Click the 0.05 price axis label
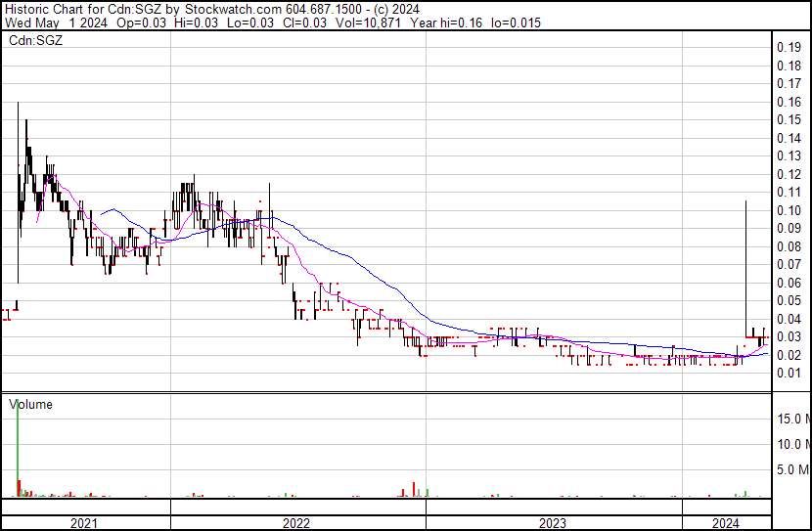The width and height of the screenshot is (812, 531). pos(789,300)
